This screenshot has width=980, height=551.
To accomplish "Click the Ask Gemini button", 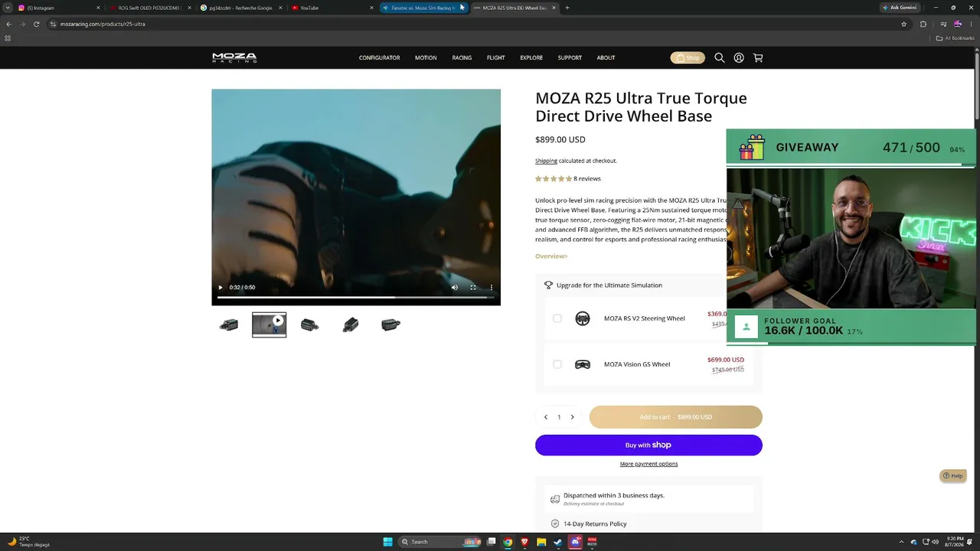I will [x=900, y=8].
